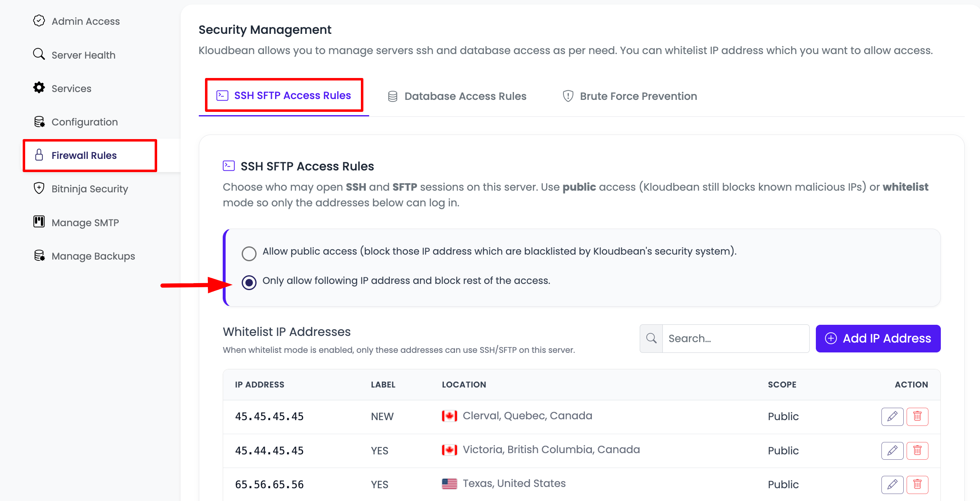980x501 pixels.
Task: Open Configuration menu item
Action: click(85, 122)
